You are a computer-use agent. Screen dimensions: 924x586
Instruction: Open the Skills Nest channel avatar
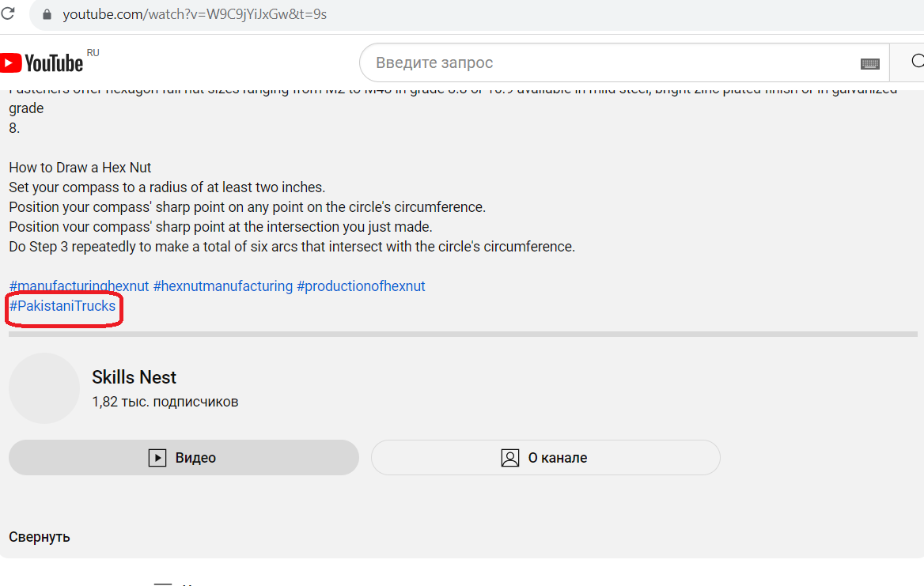(x=44, y=388)
